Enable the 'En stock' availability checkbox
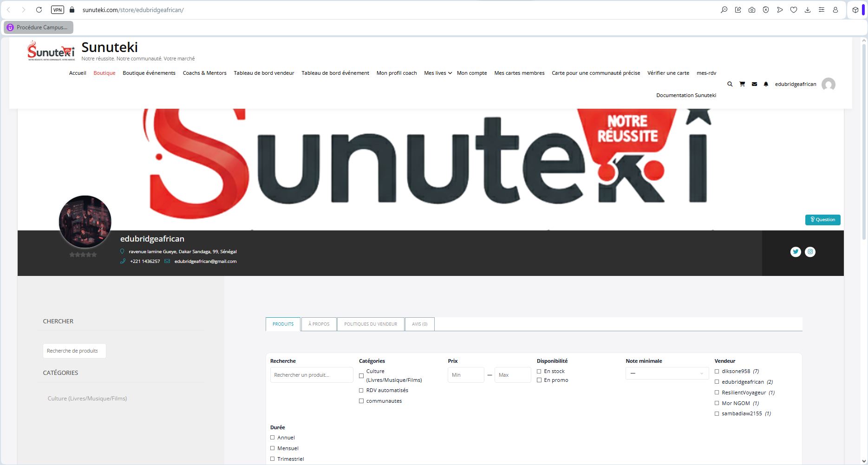This screenshot has height=465, width=868. pyautogui.click(x=539, y=372)
